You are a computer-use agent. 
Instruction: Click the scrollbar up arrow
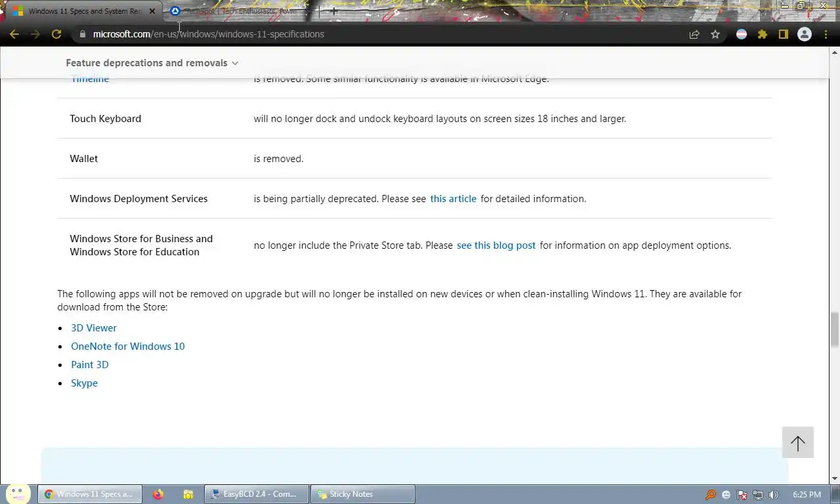click(835, 52)
